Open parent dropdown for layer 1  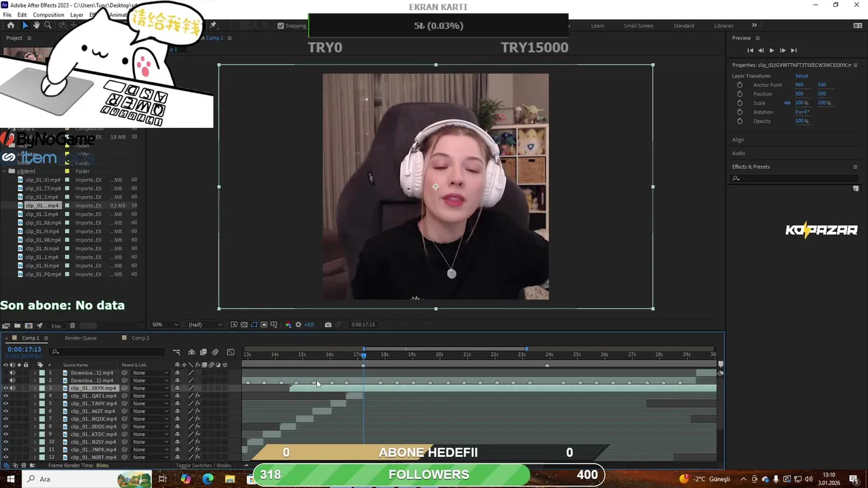[x=151, y=373]
